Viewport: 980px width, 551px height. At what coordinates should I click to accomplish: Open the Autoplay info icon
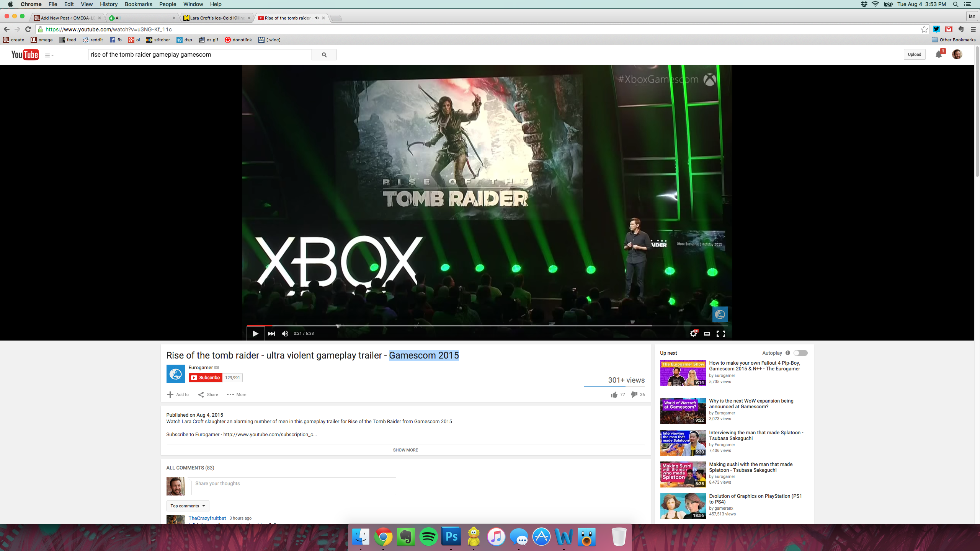click(x=788, y=353)
